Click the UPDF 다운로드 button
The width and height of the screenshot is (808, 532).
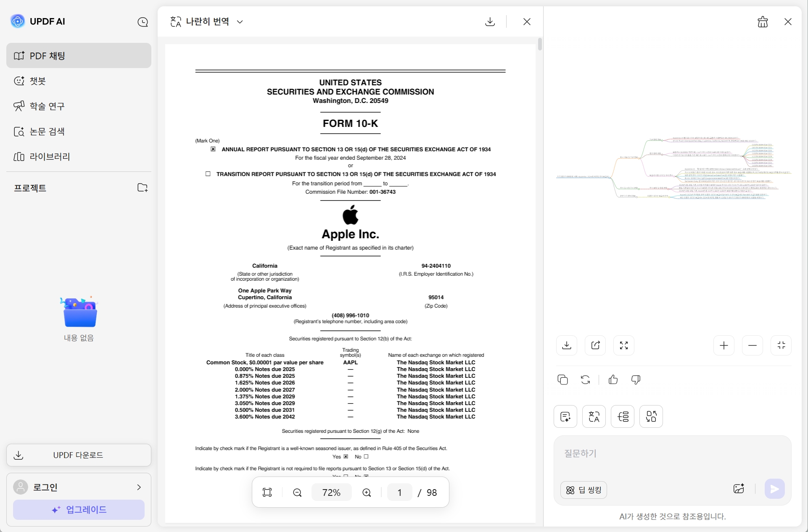coord(78,455)
